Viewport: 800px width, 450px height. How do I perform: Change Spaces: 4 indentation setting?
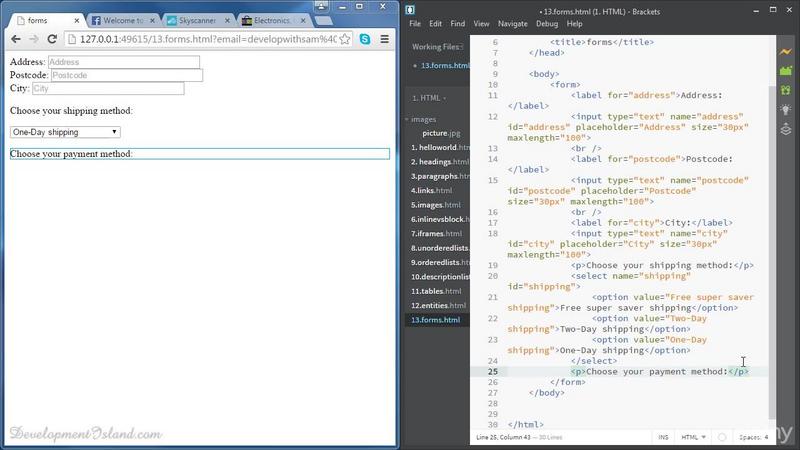click(x=754, y=437)
